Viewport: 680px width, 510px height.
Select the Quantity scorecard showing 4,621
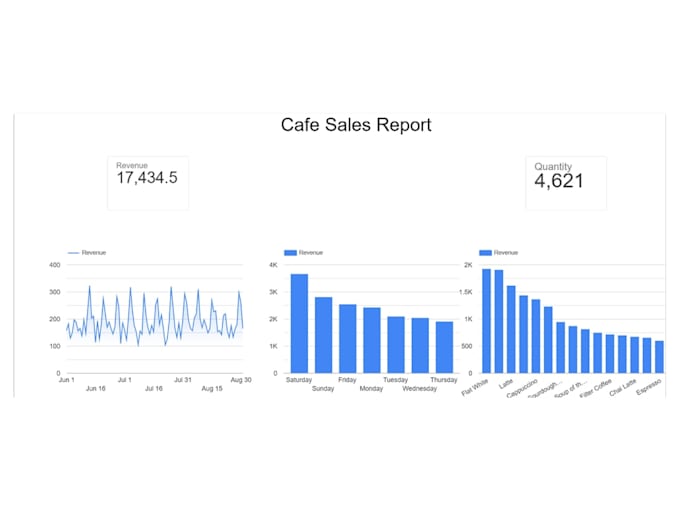[x=566, y=183]
